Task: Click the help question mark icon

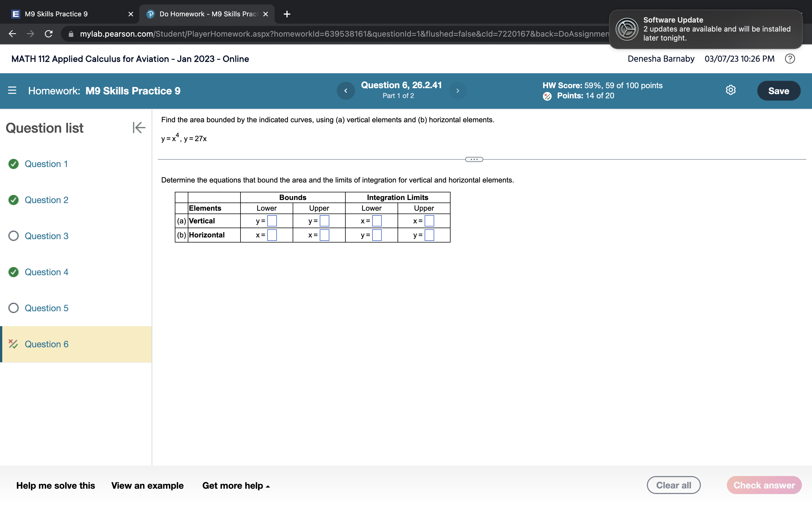Action: 790,59
